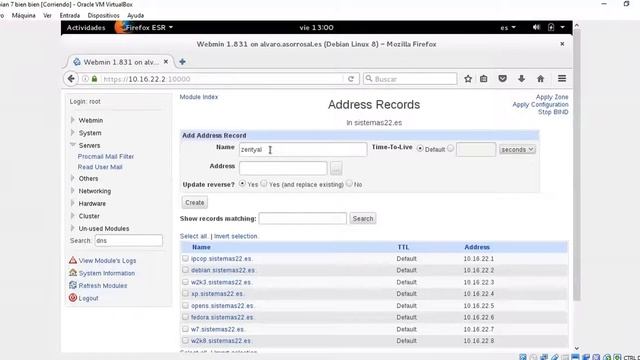Open the Entrada VirtualBox menu
This screenshot has width=640, height=360.
click(x=70, y=16)
